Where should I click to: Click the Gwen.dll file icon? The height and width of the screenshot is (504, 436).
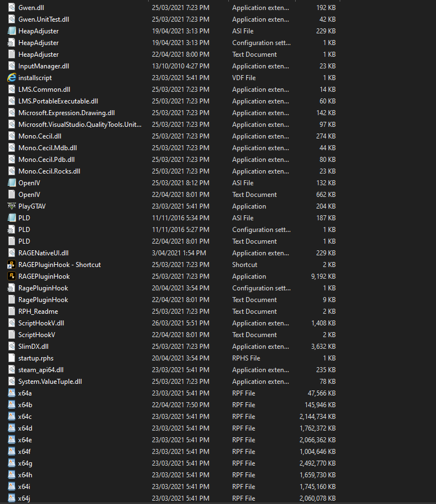click(x=12, y=8)
